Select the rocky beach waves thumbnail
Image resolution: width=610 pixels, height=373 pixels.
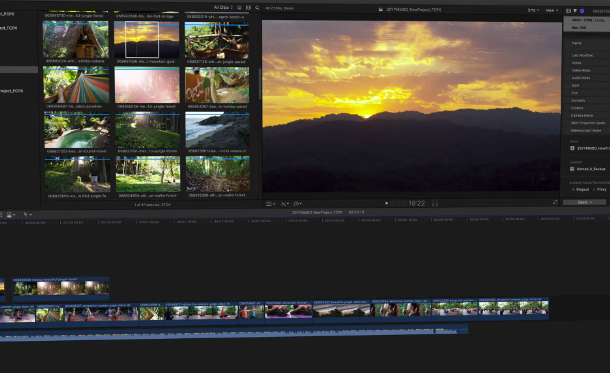pos(217,130)
